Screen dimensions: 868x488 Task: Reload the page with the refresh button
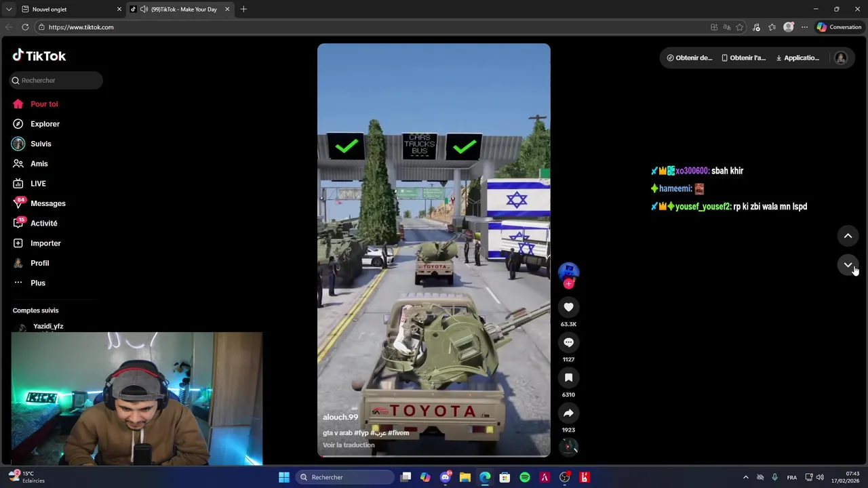(x=25, y=27)
